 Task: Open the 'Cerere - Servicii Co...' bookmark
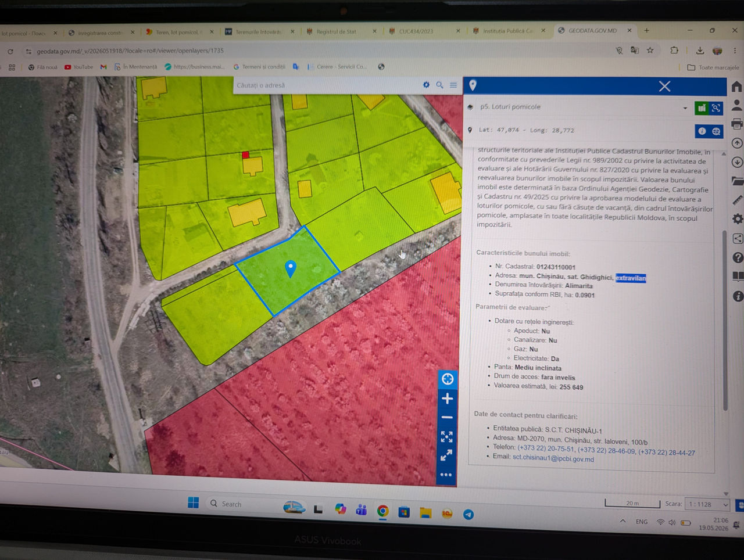coord(337,67)
